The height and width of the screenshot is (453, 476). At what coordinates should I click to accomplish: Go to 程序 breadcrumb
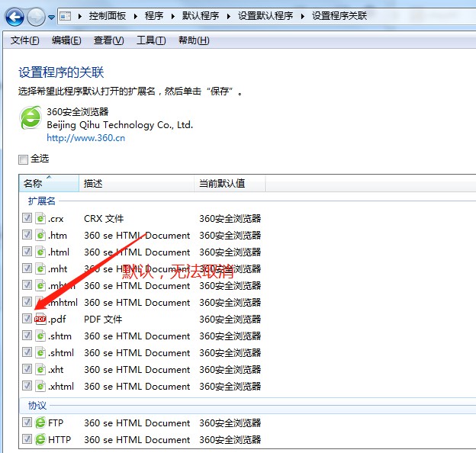coord(154,16)
